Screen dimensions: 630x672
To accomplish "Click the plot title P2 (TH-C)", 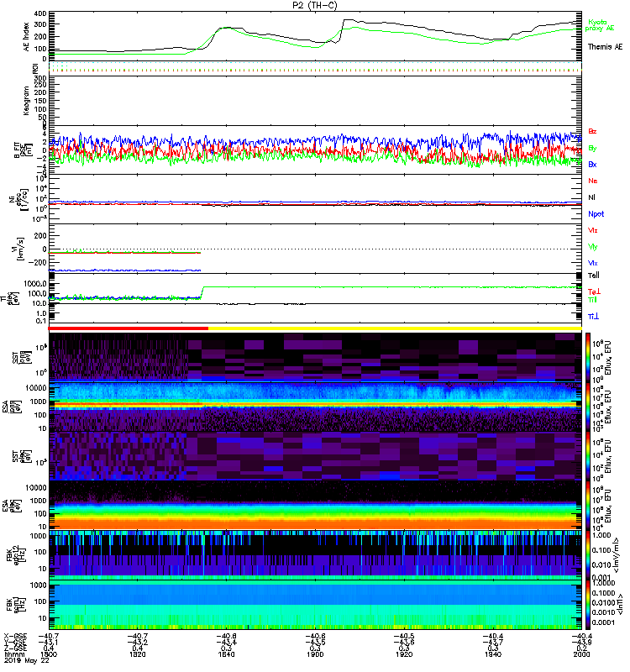I will tap(315, 5).
